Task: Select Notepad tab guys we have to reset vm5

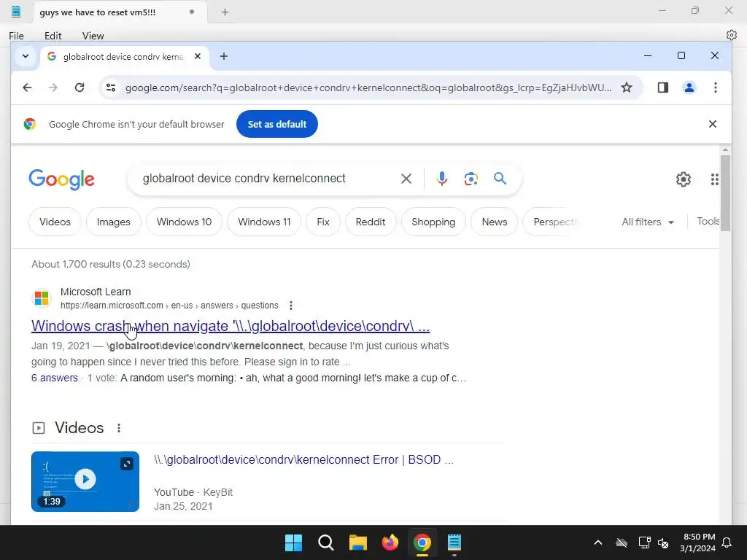Action: click(120, 12)
